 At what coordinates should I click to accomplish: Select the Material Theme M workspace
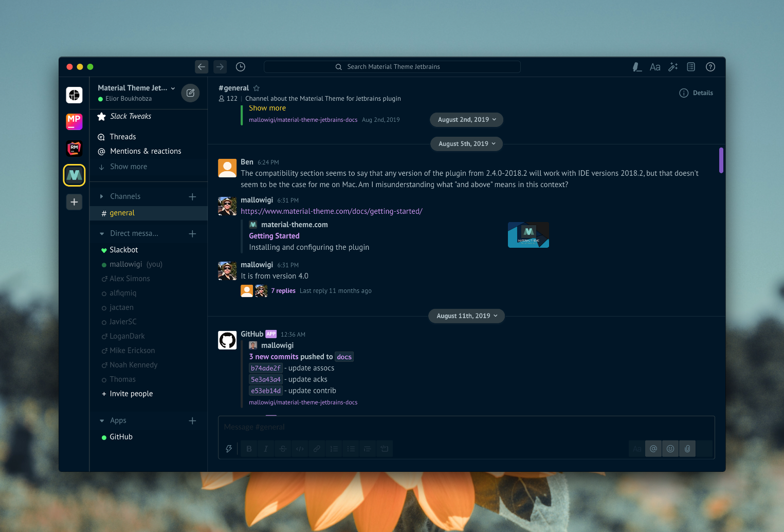pyautogui.click(x=74, y=175)
